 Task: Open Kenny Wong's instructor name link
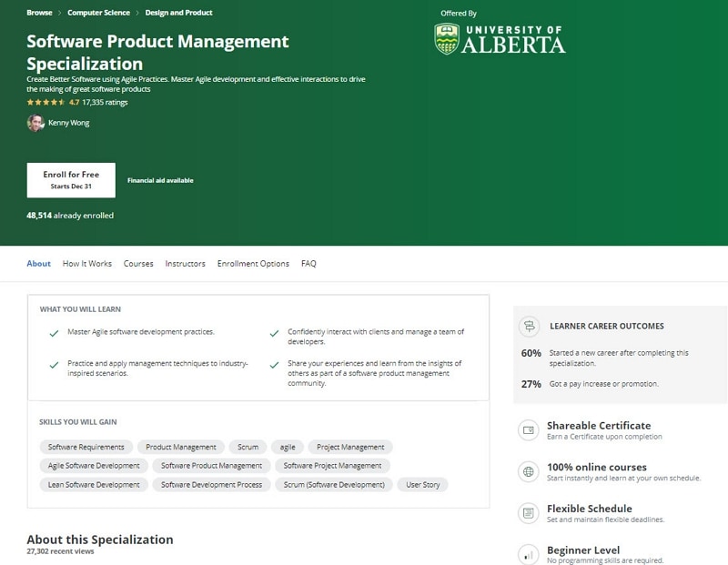69,123
